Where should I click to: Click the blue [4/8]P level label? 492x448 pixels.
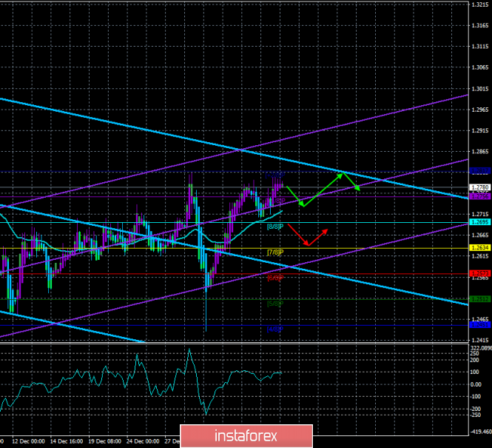click(x=275, y=330)
